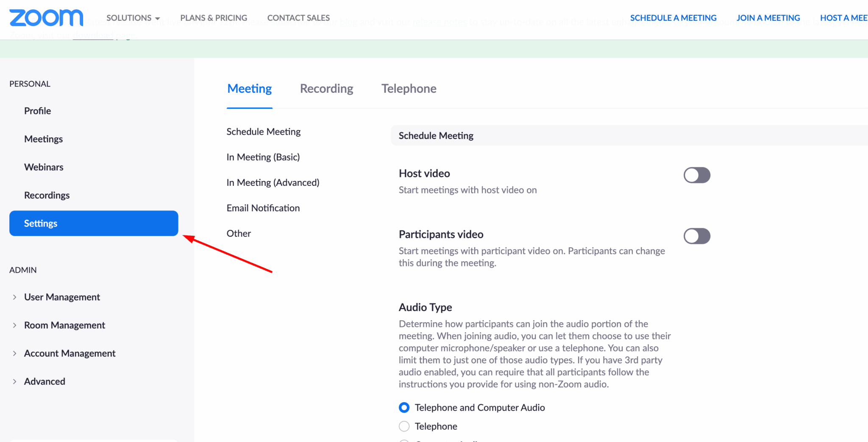This screenshot has width=868, height=442.
Task: Go to Plans & Pricing
Action: pos(214,18)
